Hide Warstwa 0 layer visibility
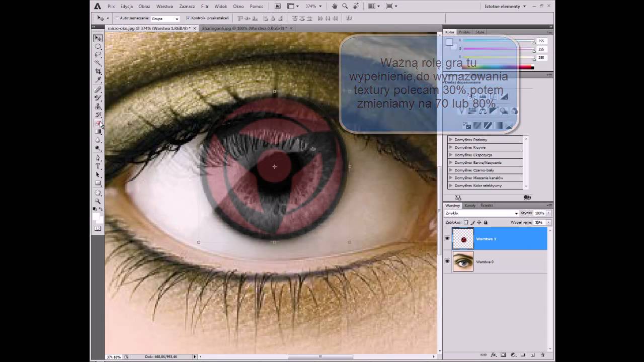The image size is (644, 362). [x=447, y=261]
